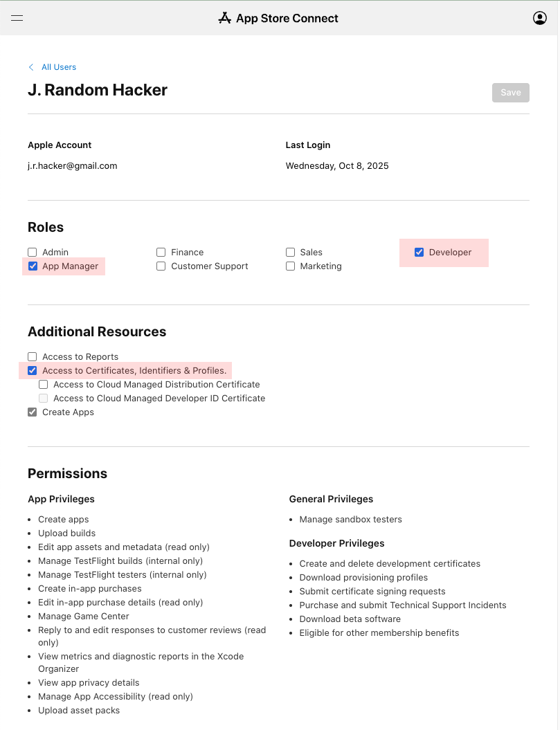Screen dimensions: 560x730
Task: Go back to All Users link
Action: click(59, 67)
